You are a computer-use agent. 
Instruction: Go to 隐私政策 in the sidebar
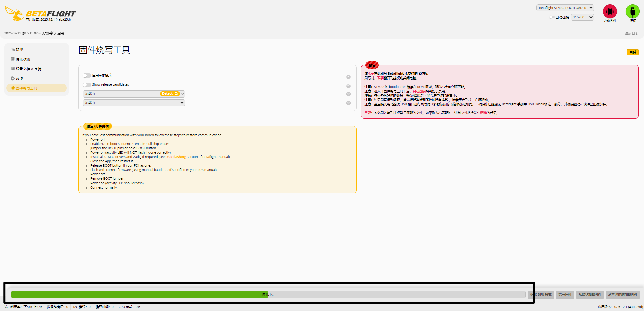click(23, 59)
